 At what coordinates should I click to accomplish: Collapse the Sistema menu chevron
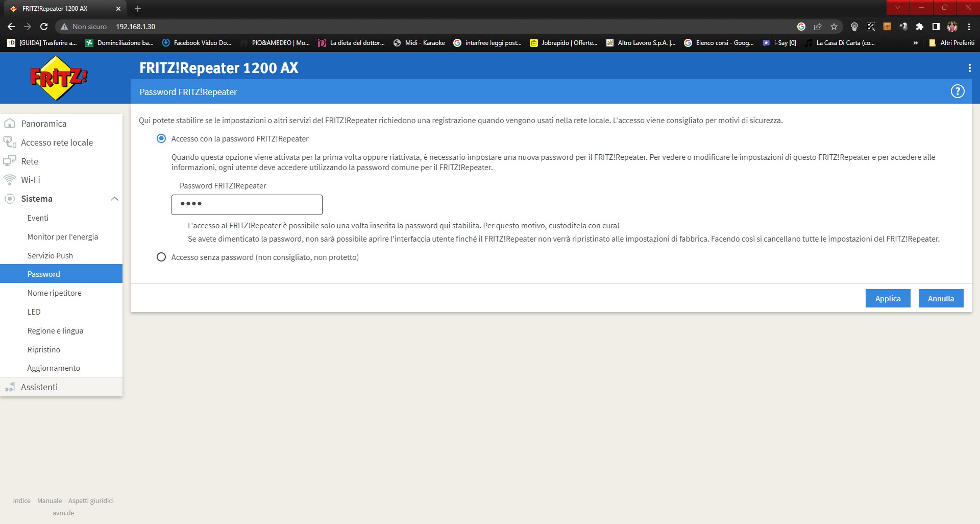[x=114, y=199]
